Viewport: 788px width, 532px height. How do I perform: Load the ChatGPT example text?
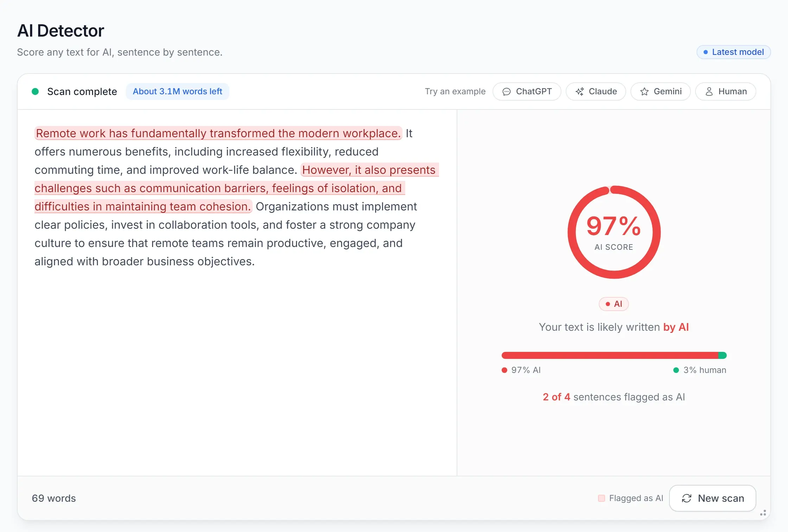(x=527, y=91)
